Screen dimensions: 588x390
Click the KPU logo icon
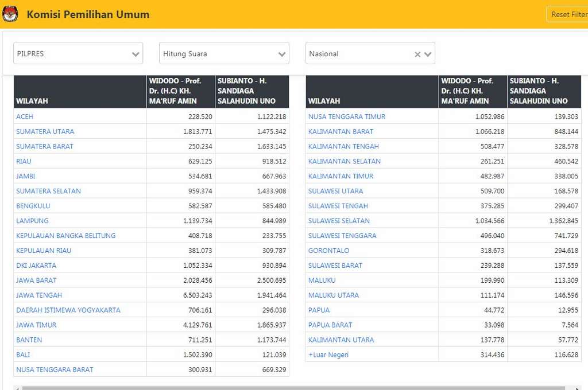(10, 14)
